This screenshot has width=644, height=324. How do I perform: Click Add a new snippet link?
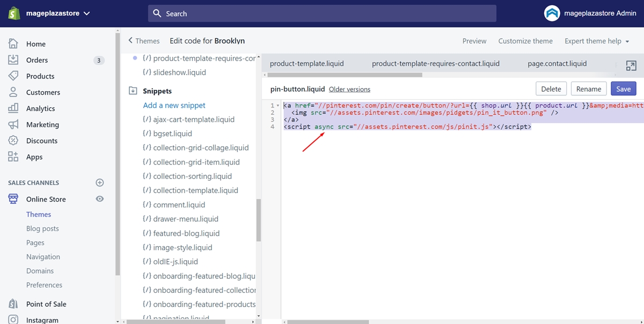click(x=174, y=105)
